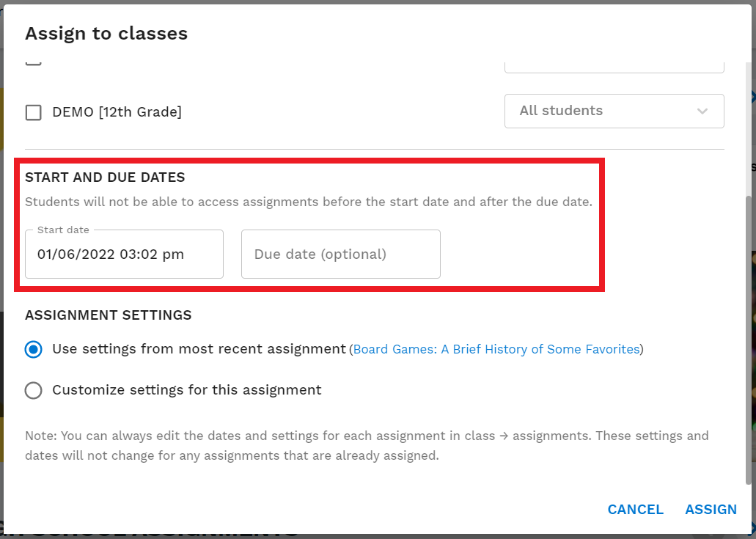Viewport: 756px width, 539px height.
Task: Open the partially visible dropdown above All students
Action: tap(614, 67)
